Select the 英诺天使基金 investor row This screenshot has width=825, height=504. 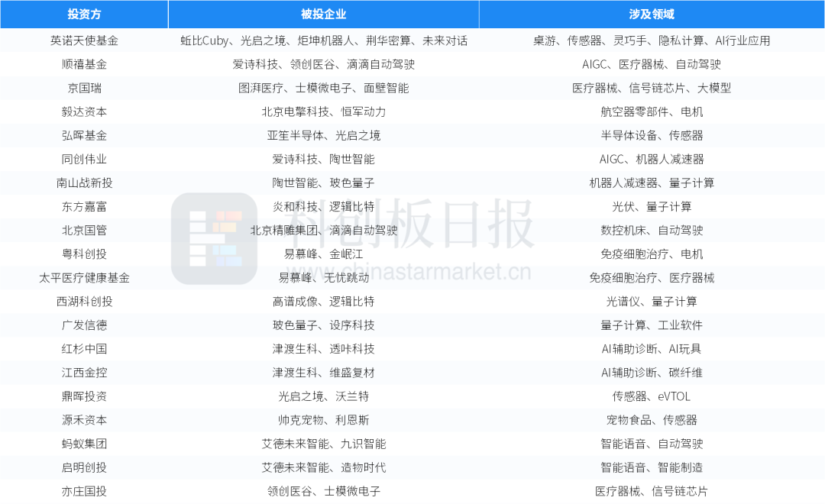click(x=84, y=40)
